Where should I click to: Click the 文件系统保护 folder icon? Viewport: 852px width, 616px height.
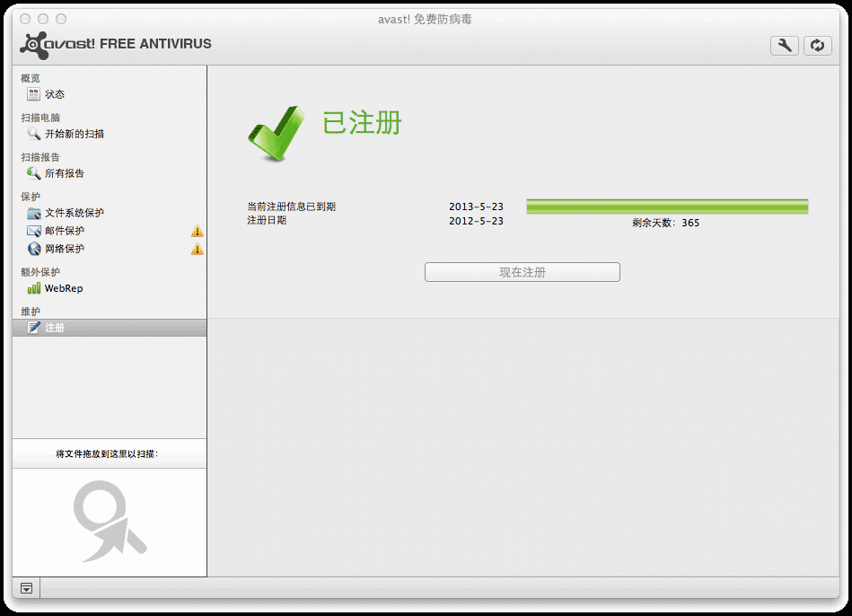34,213
